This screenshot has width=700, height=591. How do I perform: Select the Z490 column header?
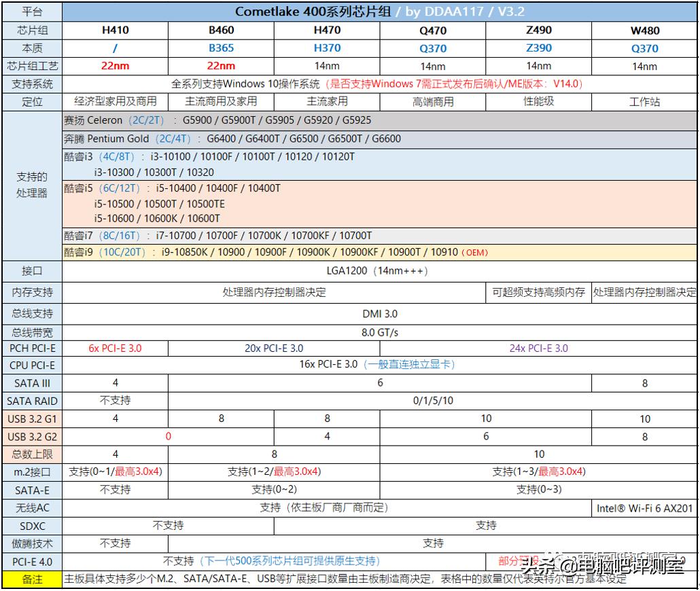539,30
